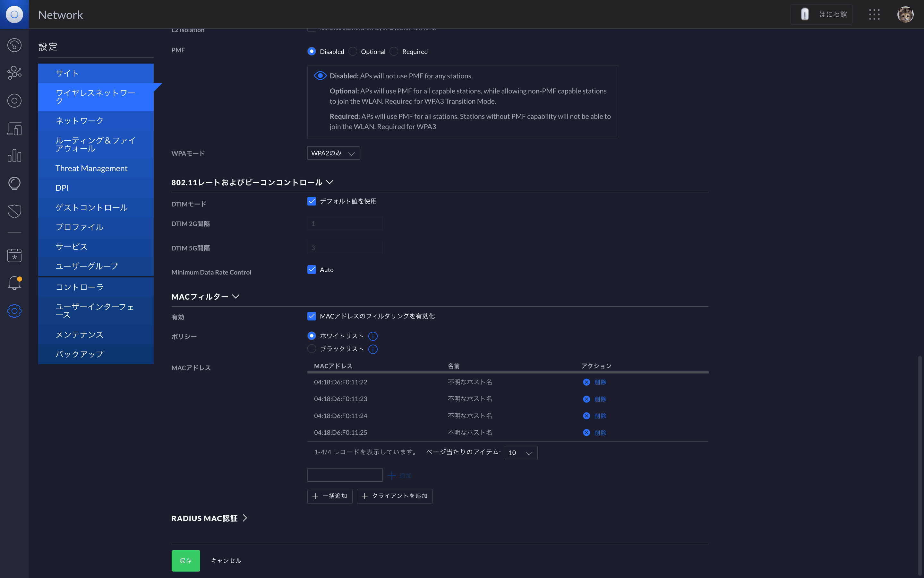Open メンテナンス menu item

click(96, 335)
